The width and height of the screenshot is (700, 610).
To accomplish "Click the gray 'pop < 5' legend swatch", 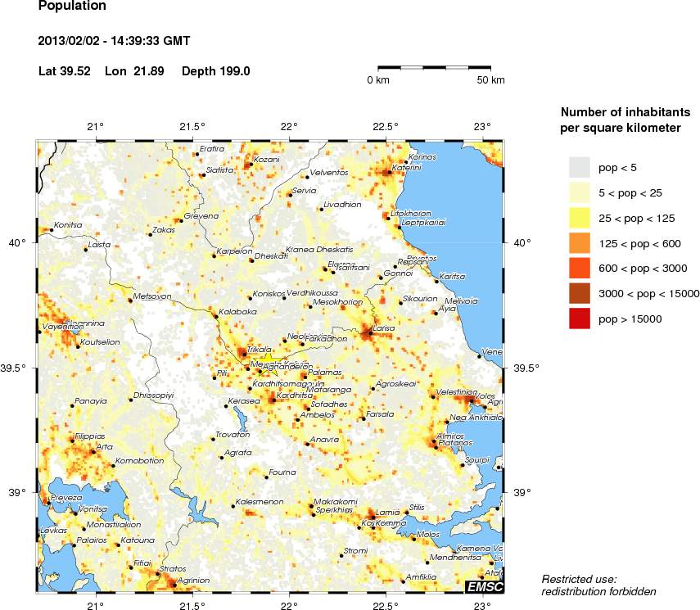I will click(x=579, y=167).
